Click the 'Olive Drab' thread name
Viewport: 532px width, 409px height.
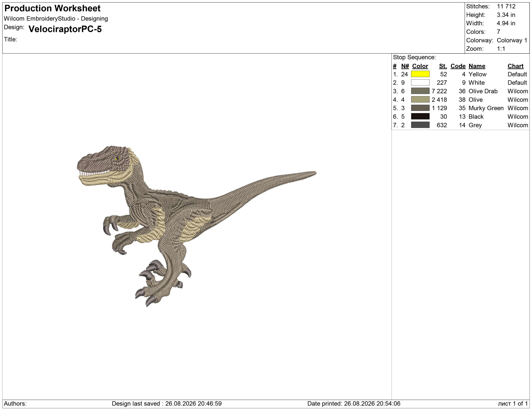pos(483,91)
